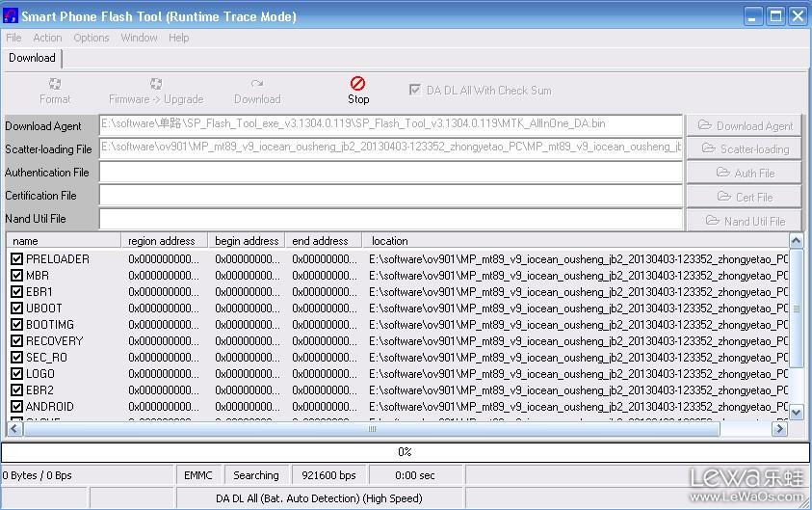The image size is (812, 510).
Task: Click the partition list vertical scroll down arrow
Action: [796, 412]
